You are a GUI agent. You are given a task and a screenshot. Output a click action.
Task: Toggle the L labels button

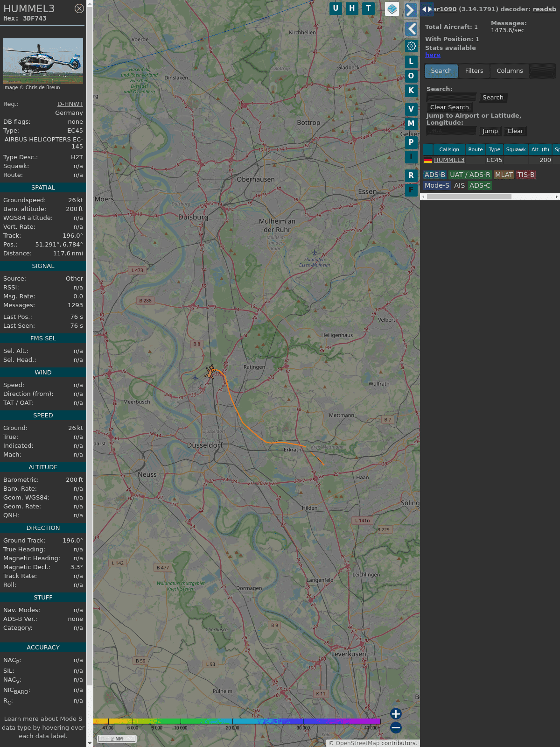coord(411,61)
